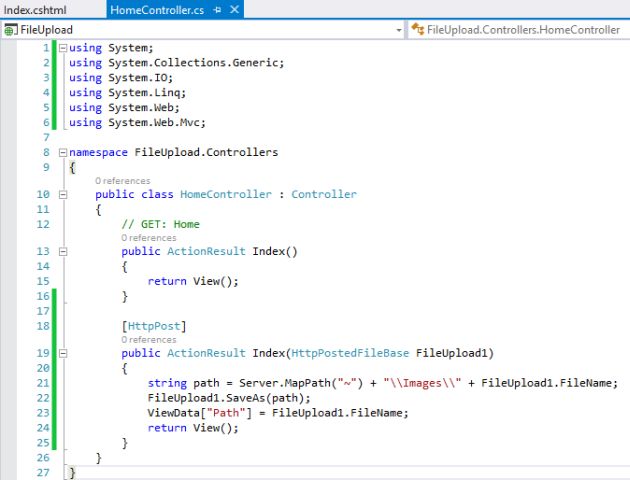Screen dimensions: 630x480
Task: Close the HomeController.cs tab
Action: 235,10
